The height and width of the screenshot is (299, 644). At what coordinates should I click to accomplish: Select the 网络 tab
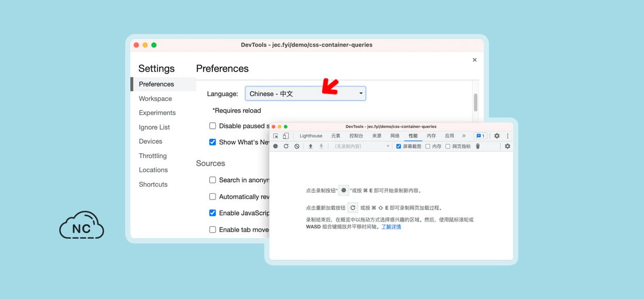pyautogui.click(x=395, y=136)
